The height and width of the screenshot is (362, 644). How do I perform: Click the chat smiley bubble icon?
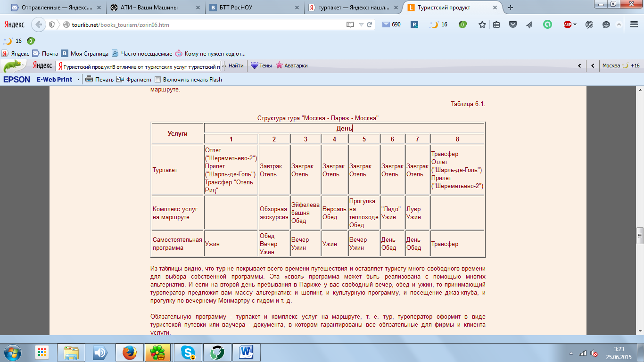click(x=606, y=25)
